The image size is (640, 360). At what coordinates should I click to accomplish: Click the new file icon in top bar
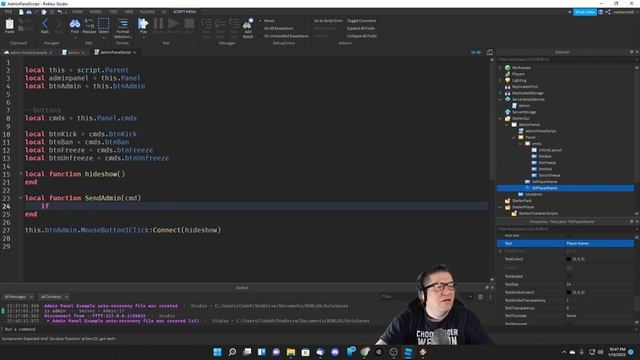(x=21, y=12)
